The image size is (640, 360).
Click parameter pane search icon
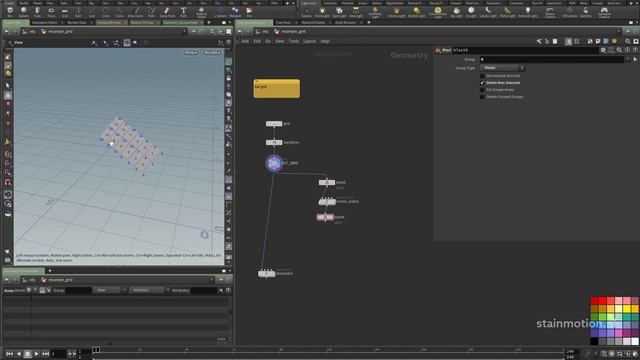(x=619, y=50)
